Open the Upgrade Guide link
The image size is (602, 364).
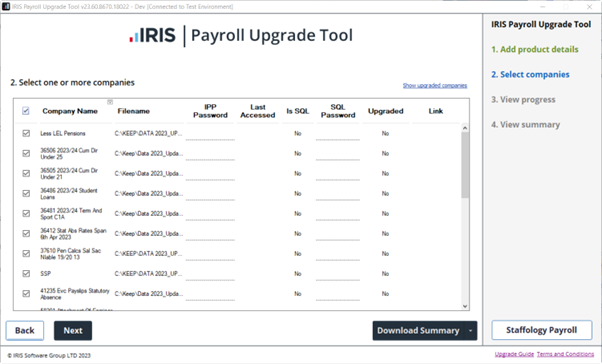click(514, 354)
